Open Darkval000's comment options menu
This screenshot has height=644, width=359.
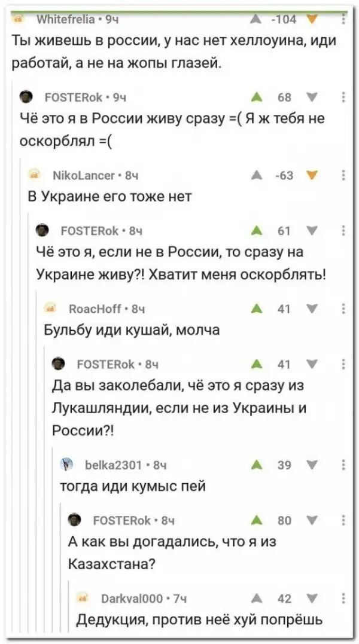pos(343,598)
